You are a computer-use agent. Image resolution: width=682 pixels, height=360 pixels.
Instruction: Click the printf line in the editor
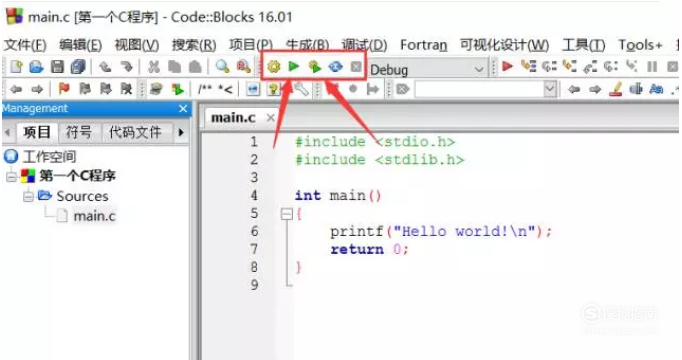coord(441,231)
